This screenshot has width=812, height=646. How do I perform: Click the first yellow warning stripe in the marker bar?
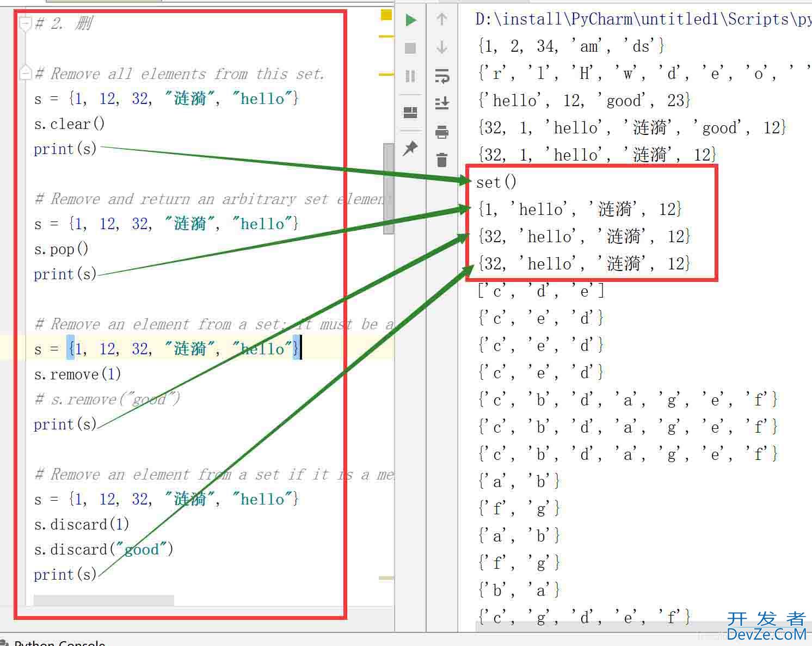coord(386,36)
